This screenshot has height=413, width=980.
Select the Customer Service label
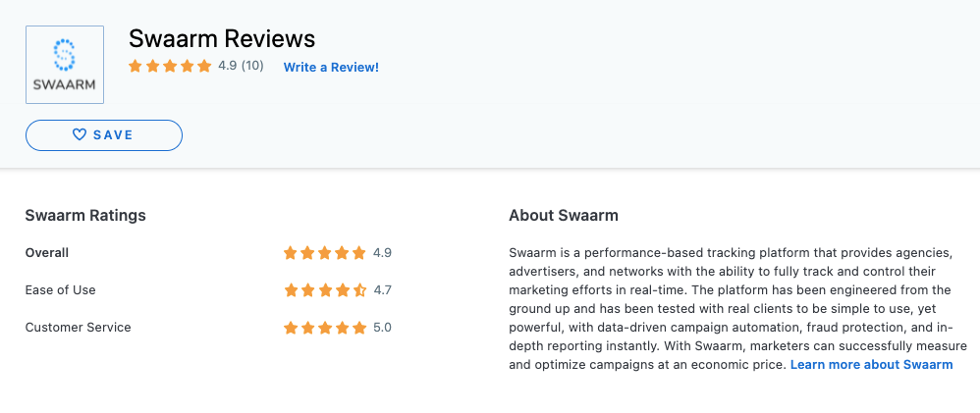click(x=79, y=328)
